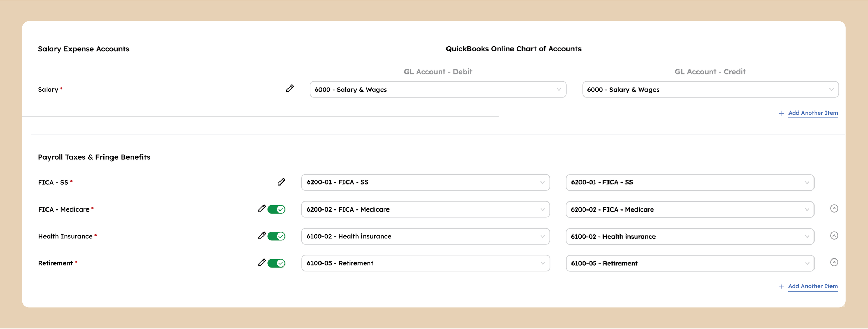Click the pencil edit icon for Salary

(290, 88)
